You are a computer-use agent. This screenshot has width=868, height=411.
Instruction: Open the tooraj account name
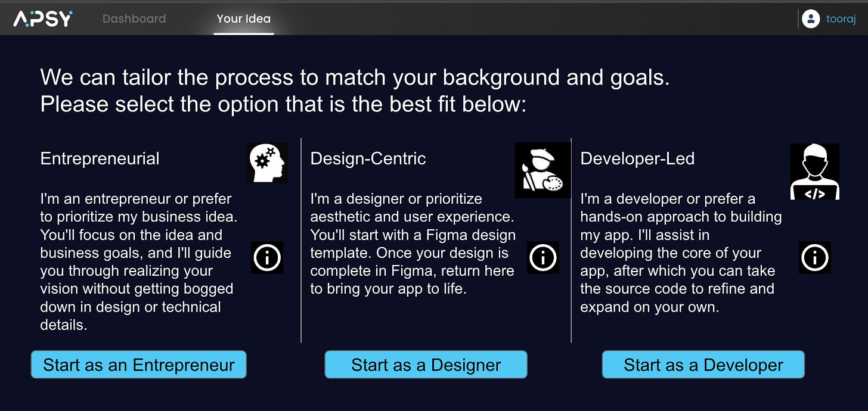[x=841, y=19]
